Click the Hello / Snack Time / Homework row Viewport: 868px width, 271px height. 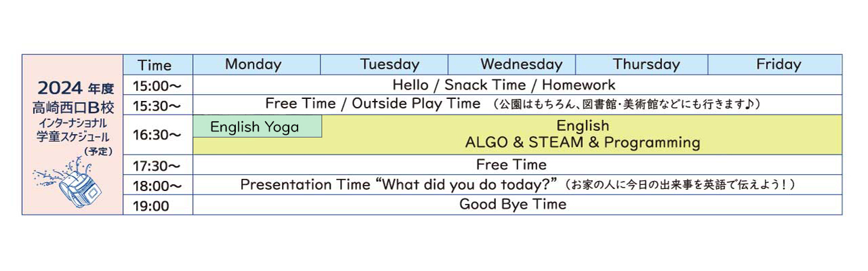503,85
